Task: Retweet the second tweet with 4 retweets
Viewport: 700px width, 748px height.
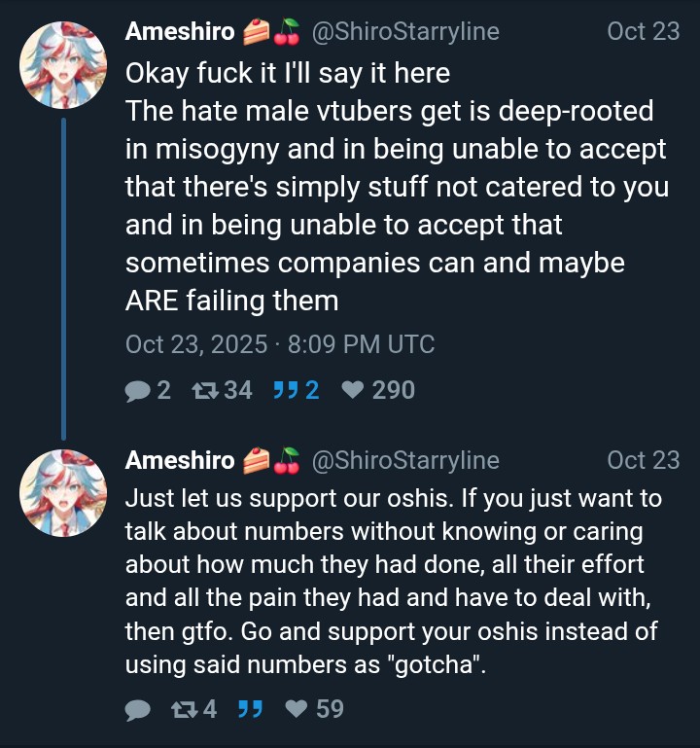Action: [x=181, y=709]
